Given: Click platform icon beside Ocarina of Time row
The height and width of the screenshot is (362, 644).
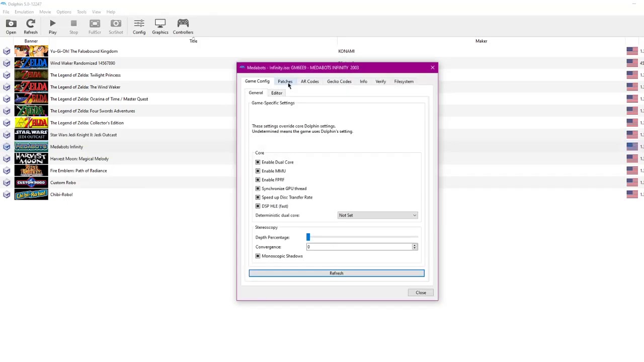Looking at the screenshot, I should (x=7, y=99).
